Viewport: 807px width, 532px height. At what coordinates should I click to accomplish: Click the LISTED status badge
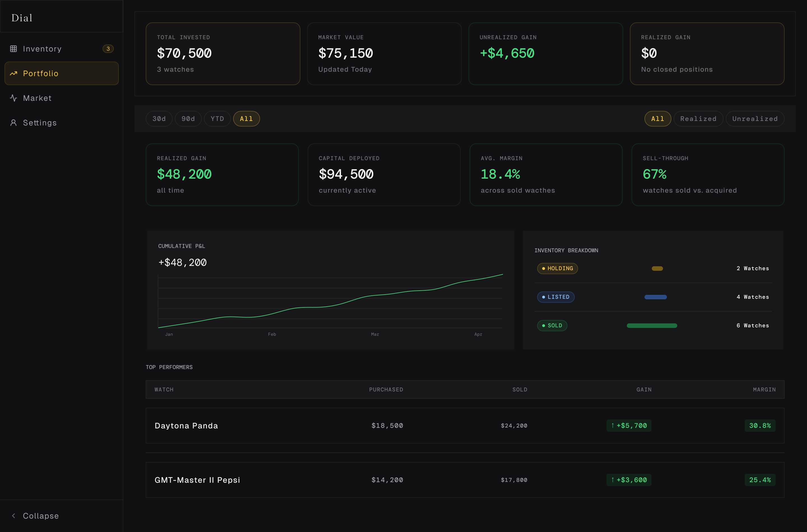click(556, 297)
